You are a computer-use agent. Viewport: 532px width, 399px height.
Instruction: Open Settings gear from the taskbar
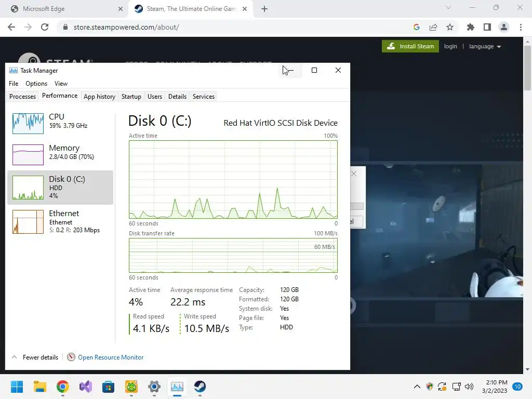[x=154, y=387]
